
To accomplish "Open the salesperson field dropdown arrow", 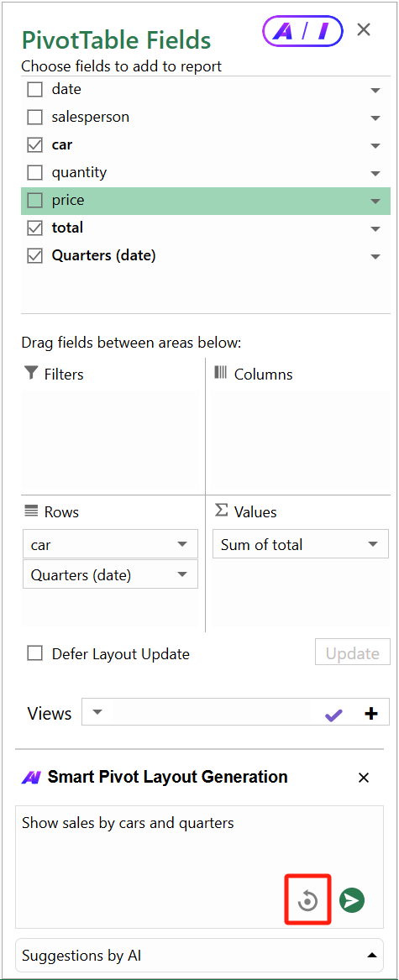I will [x=375, y=118].
